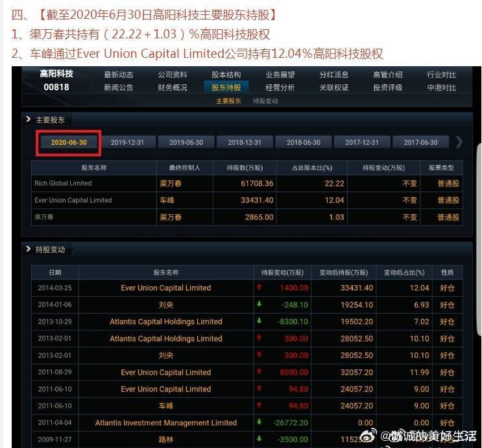Click Atlantis Capital Holdings Limited in the 2013-10-29 row
Viewport: 482px width, 448px height.
pyautogui.click(x=166, y=321)
